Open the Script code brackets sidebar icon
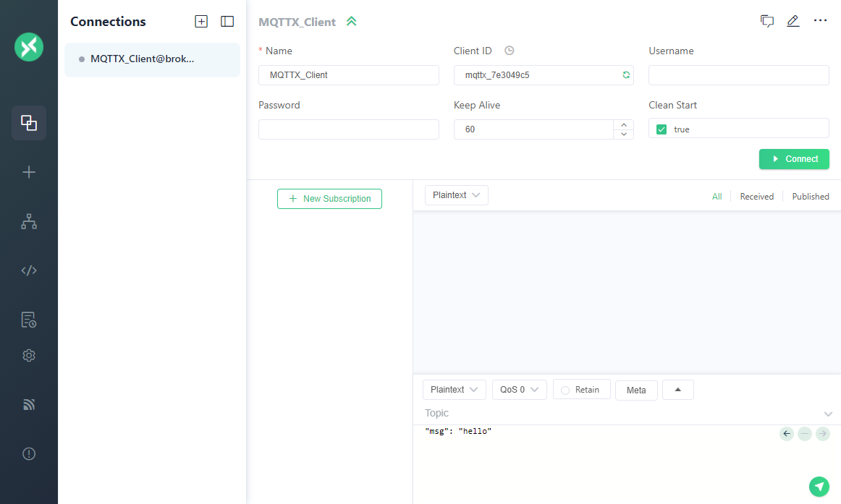Screen dimensions: 841x504 pyautogui.click(x=29, y=270)
